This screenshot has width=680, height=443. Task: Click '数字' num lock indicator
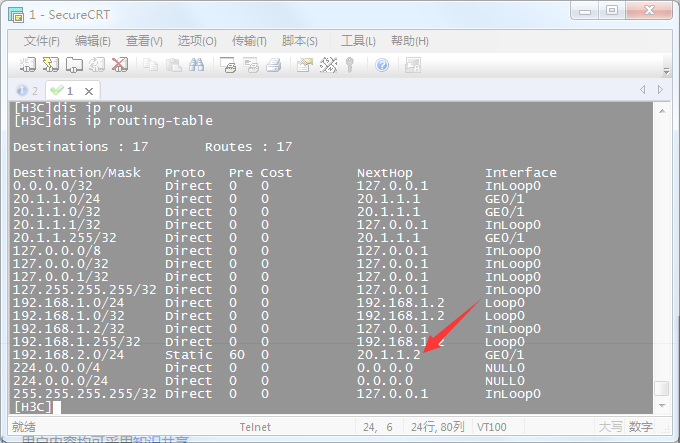click(641, 427)
